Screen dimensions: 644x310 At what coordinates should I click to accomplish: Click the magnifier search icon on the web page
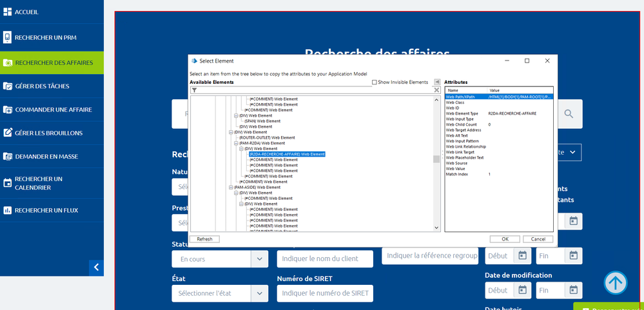pos(569,113)
